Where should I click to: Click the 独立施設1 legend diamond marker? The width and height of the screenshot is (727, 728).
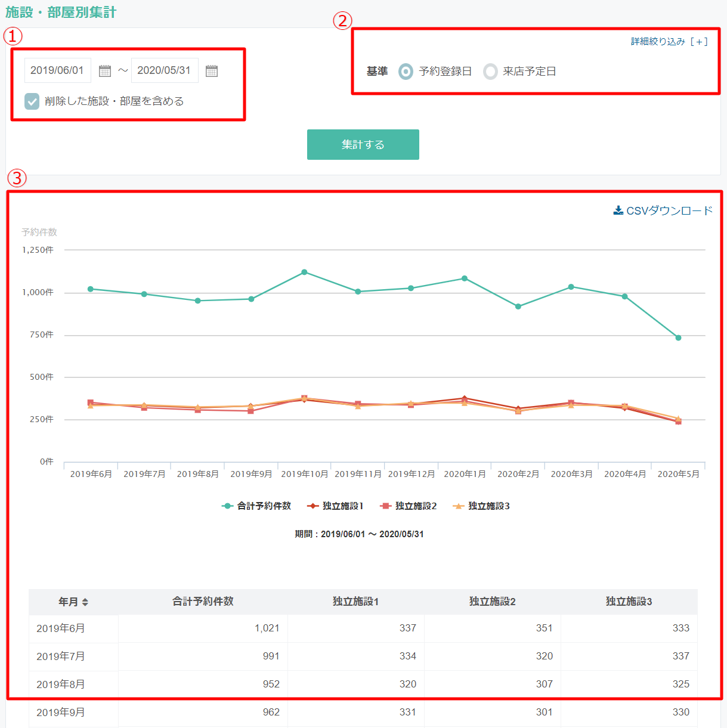tap(313, 506)
